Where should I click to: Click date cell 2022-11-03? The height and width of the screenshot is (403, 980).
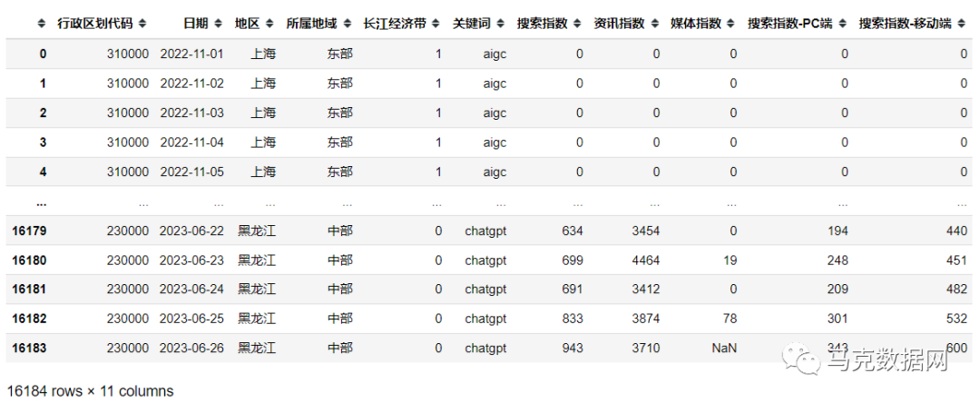[191, 113]
